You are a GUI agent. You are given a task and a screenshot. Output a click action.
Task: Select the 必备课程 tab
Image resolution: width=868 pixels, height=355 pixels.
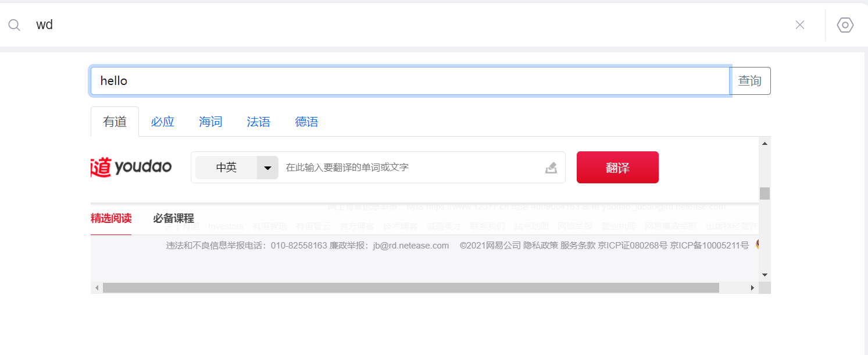coord(173,218)
